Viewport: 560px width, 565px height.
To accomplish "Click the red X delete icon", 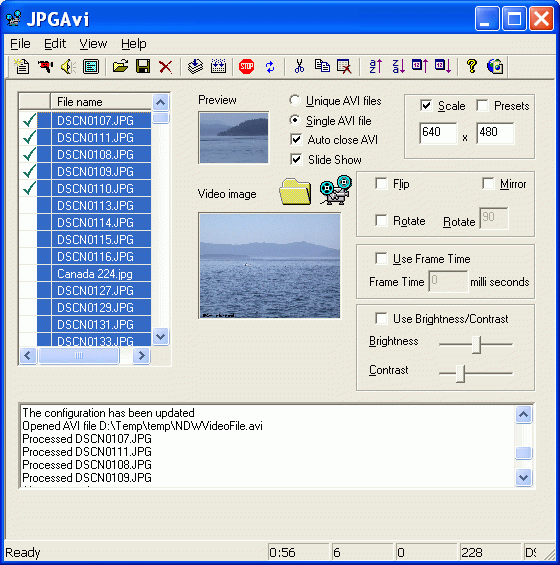I will click(x=165, y=67).
